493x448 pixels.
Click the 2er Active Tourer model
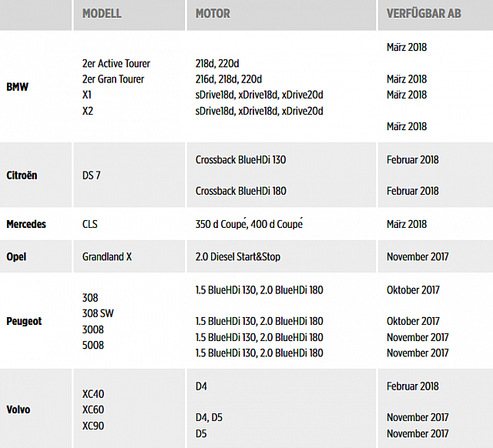pos(116,63)
